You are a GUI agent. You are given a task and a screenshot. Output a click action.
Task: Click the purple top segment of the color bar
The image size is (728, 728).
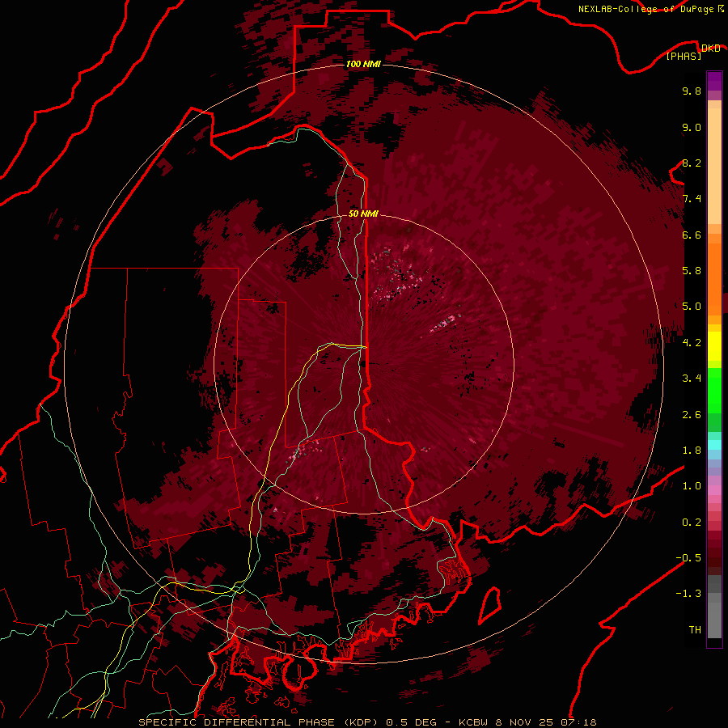[x=714, y=81]
